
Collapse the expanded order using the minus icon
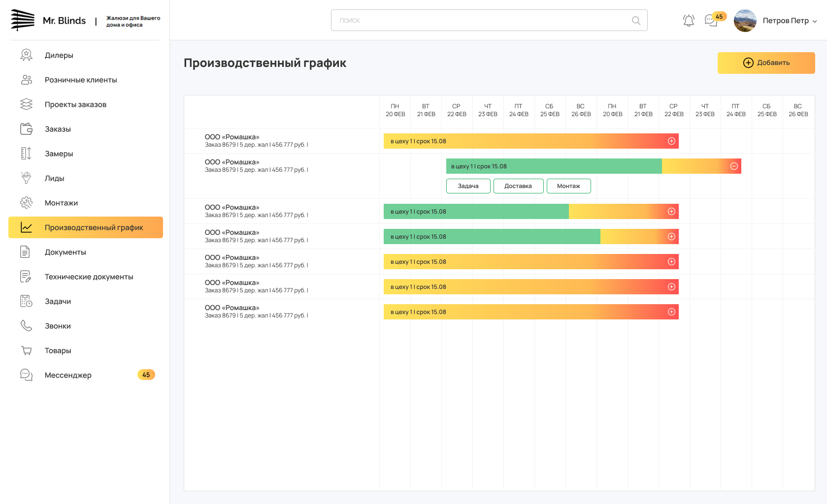pos(734,166)
